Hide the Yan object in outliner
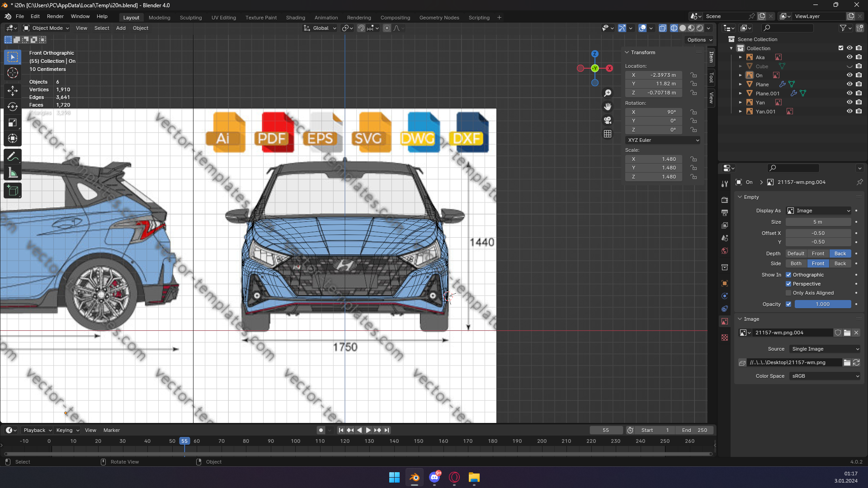This screenshot has height=488, width=868. 849,103
